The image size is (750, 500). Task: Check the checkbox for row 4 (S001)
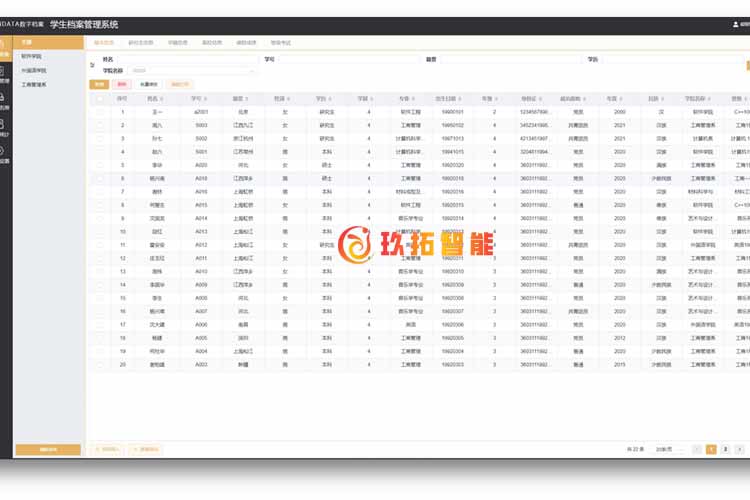(99, 152)
